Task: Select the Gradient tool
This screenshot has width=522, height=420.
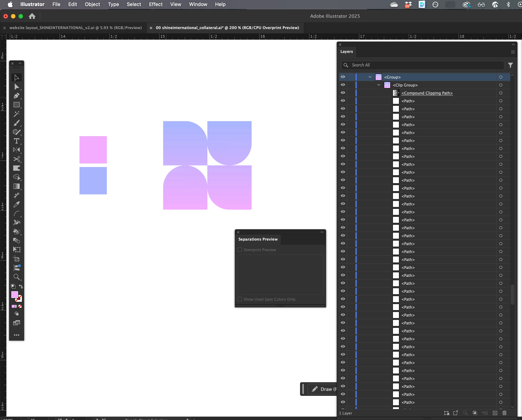Action: point(16,186)
